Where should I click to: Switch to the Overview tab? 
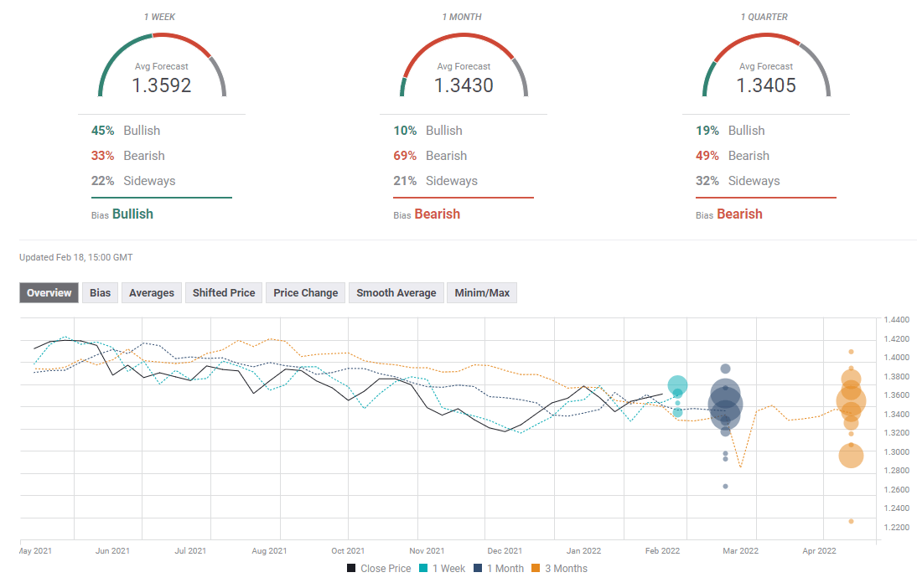point(49,292)
